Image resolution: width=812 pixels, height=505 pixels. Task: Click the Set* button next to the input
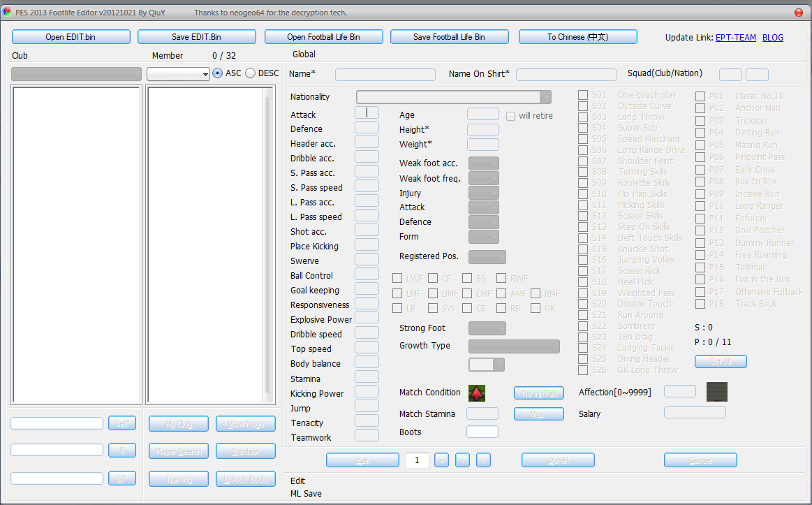pos(122,423)
